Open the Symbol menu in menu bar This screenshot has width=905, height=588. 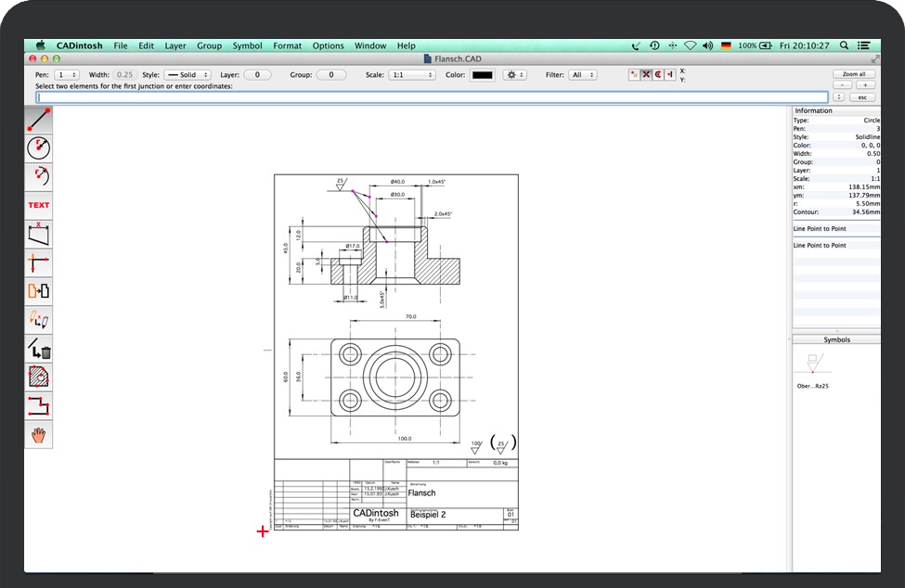pyautogui.click(x=247, y=45)
